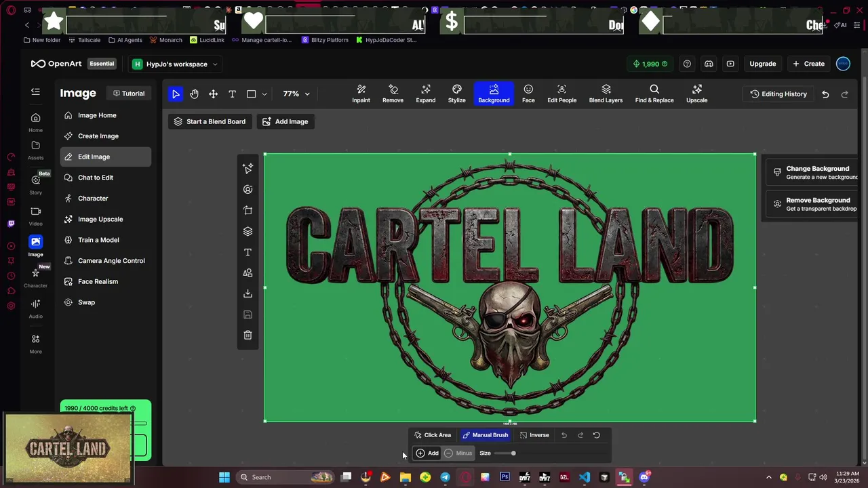868x488 pixels.
Task: Select Swap menu item
Action: point(106,302)
